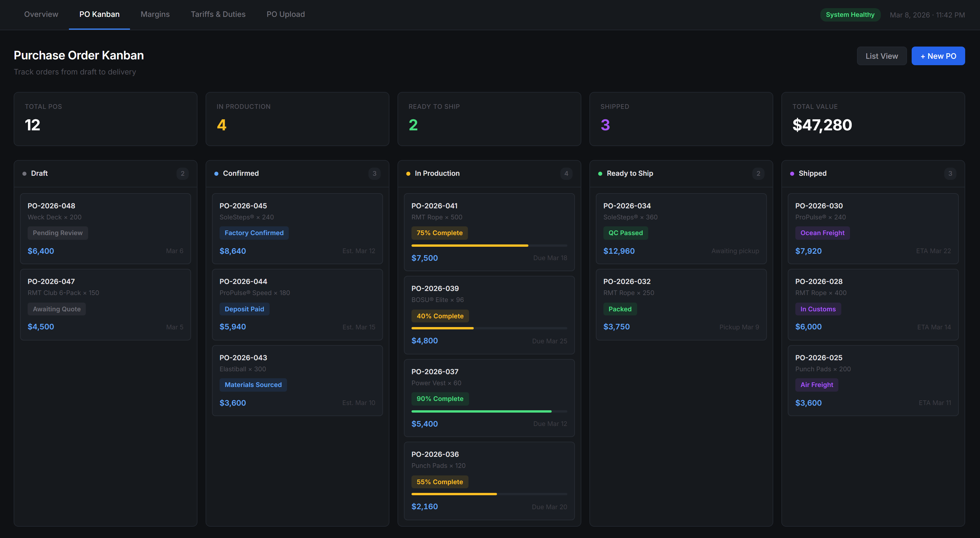Click the green Ready to Ship dot
The width and height of the screenshot is (980, 538).
click(x=600, y=174)
